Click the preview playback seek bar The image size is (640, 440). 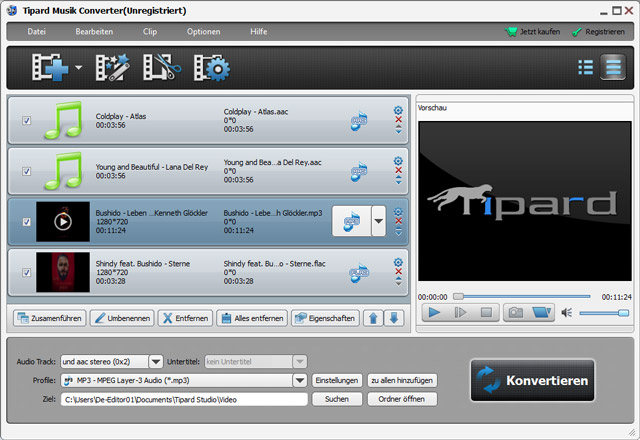(x=522, y=296)
